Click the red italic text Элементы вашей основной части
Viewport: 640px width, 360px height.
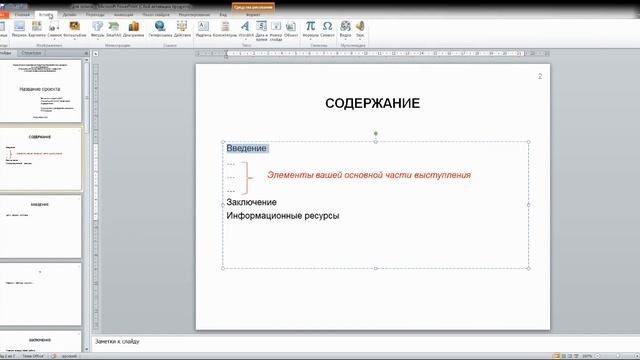[369, 175]
